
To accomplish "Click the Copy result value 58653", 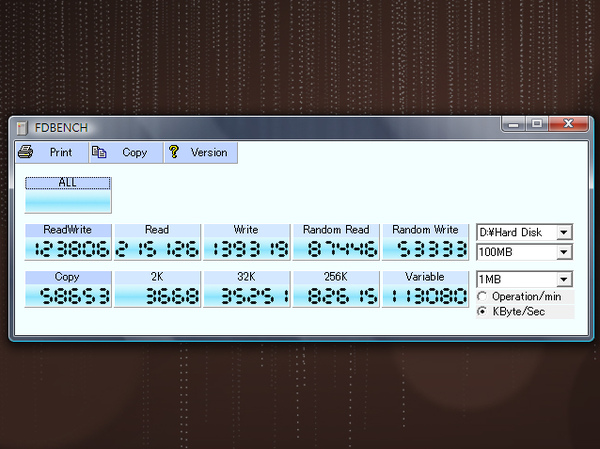I will click(75, 296).
